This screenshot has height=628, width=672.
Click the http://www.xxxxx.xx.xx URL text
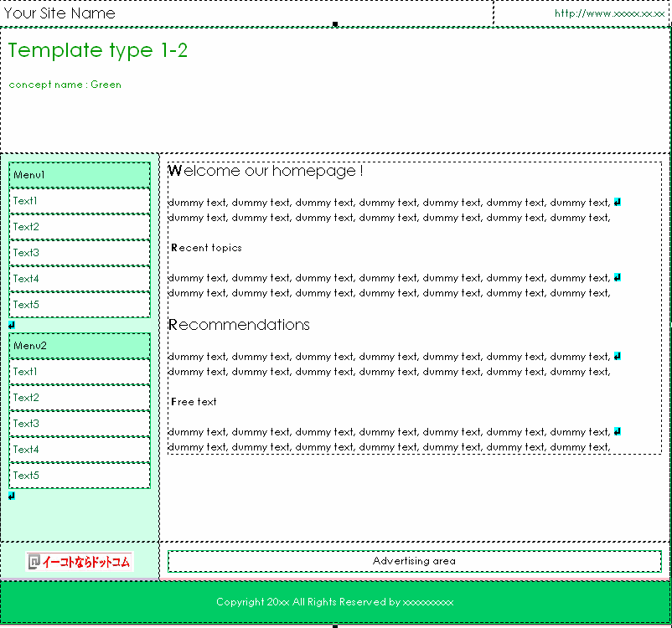coord(609,13)
